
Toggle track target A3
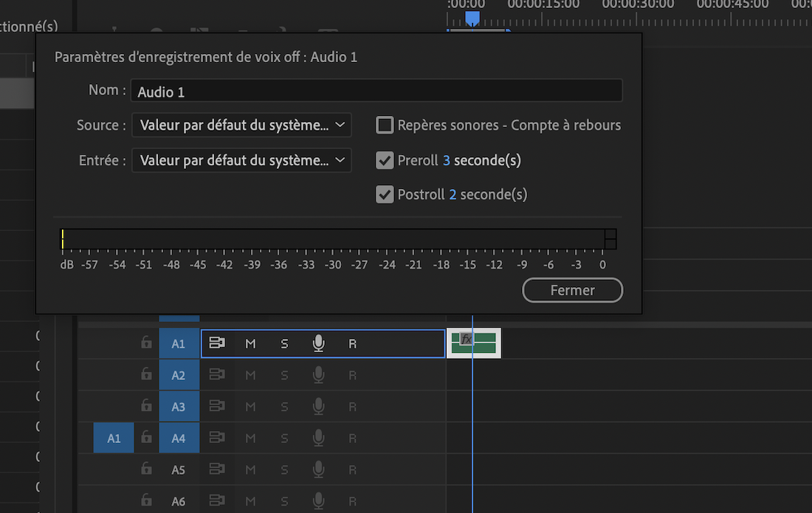179,407
